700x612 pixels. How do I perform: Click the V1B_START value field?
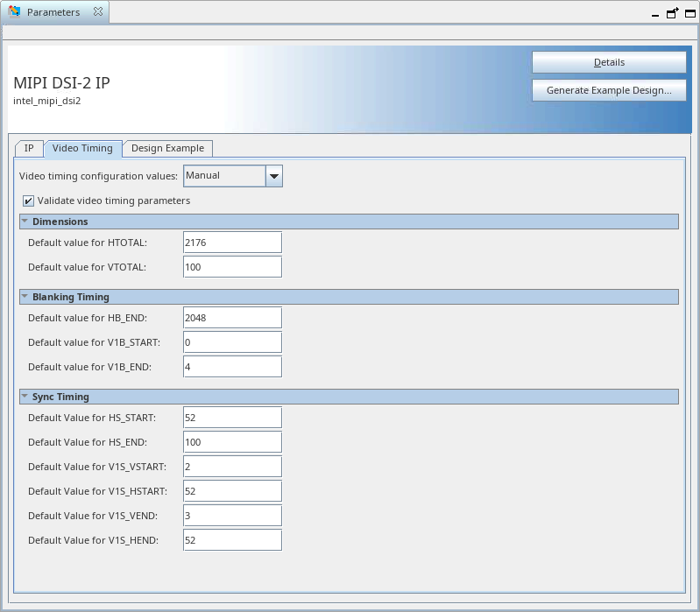click(x=232, y=342)
